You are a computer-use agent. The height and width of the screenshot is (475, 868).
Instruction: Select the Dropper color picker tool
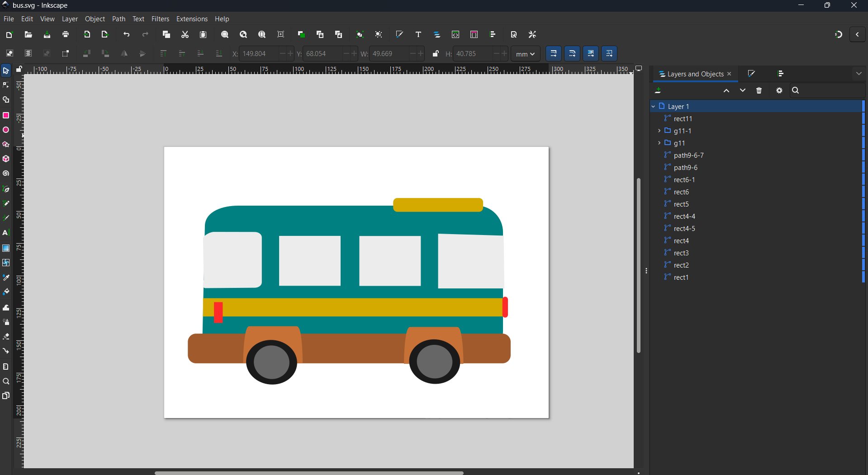point(6,277)
